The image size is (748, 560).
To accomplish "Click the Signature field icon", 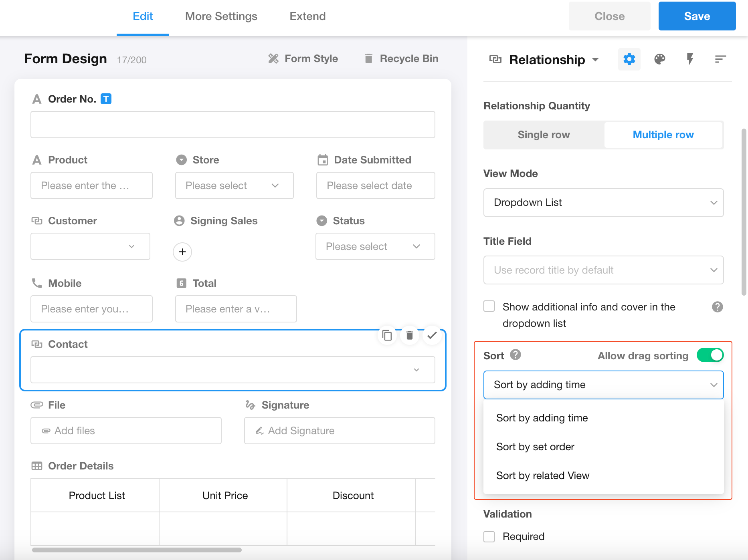I will [x=250, y=405].
